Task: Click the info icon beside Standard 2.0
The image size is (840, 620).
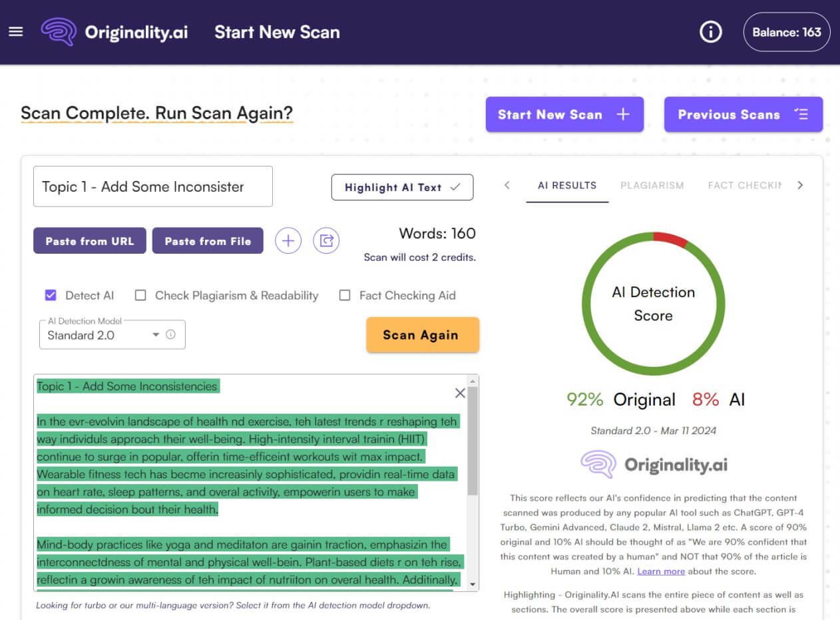Action: [x=170, y=334]
